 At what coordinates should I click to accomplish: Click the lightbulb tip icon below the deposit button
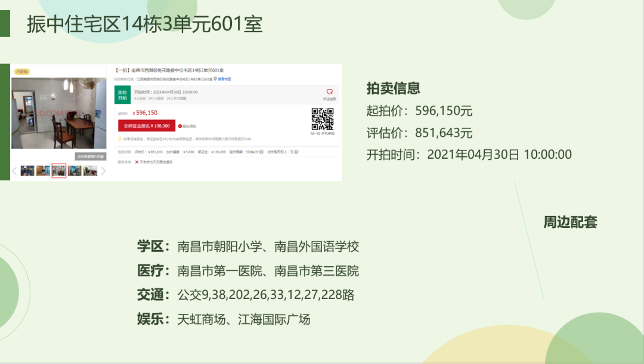tap(120, 139)
